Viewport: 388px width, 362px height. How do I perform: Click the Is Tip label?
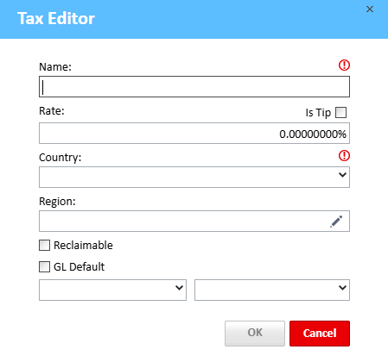pos(318,113)
